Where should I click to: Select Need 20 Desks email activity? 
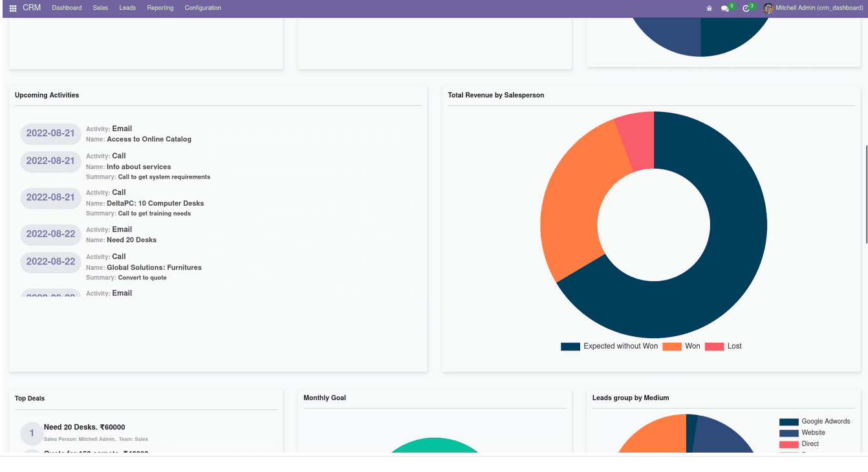coord(131,240)
